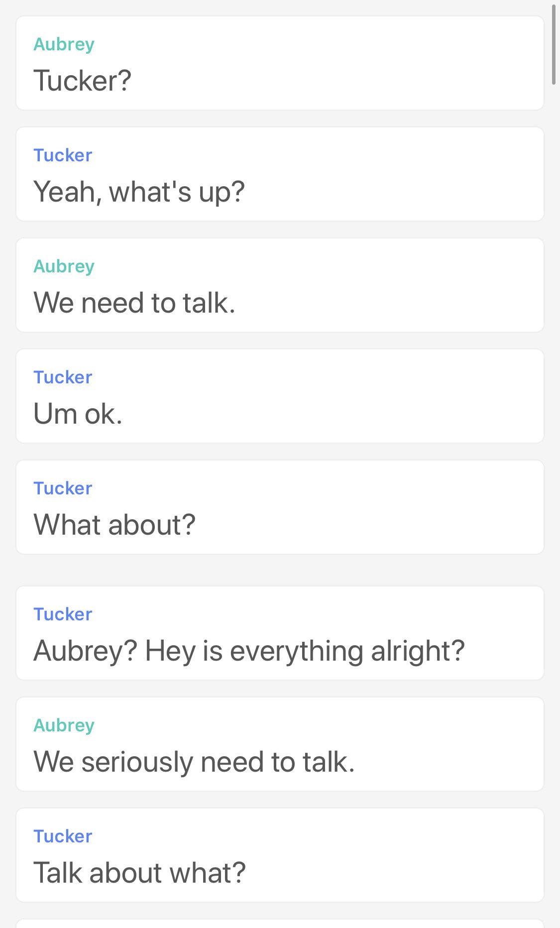Tap the Aubrey name above "Tucker?"
The width and height of the screenshot is (560, 928).
click(x=64, y=44)
